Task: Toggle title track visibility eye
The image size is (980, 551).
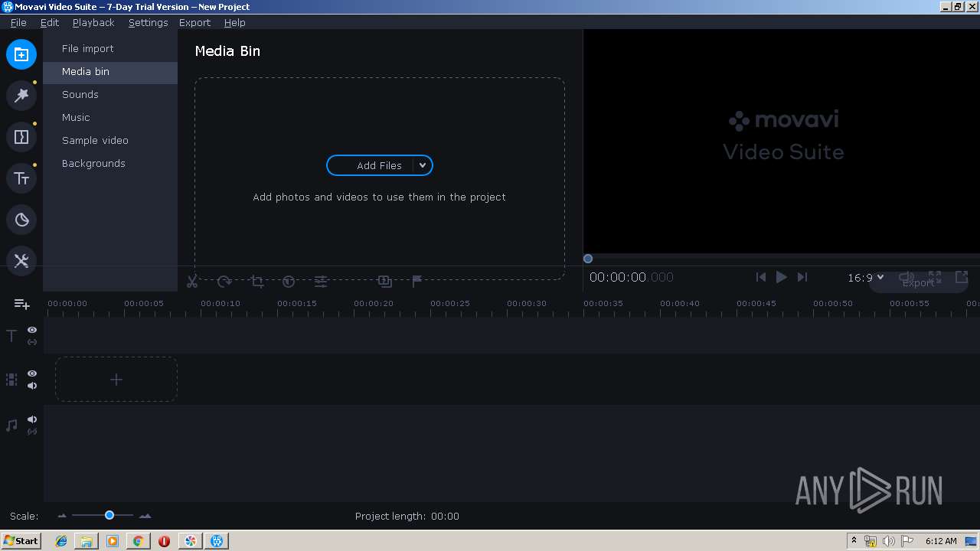Action: pyautogui.click(x=32, y=330)
